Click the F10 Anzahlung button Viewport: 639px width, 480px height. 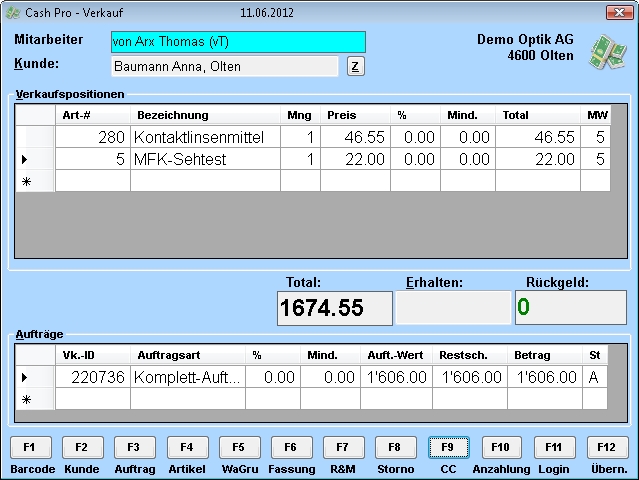502,447
